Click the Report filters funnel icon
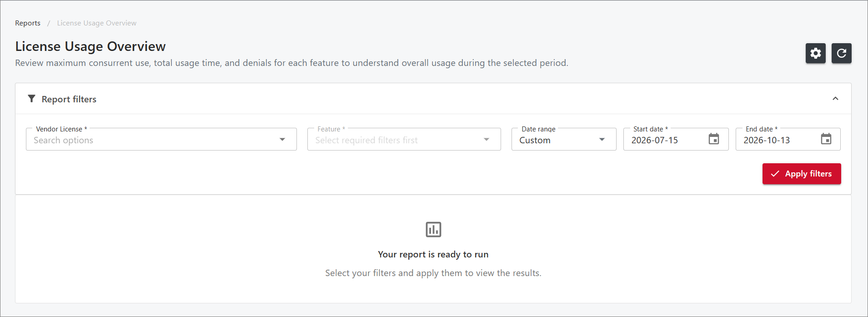The height and width of the screenshot is (317, 868). pyautogui.click(x=31, y=99)
